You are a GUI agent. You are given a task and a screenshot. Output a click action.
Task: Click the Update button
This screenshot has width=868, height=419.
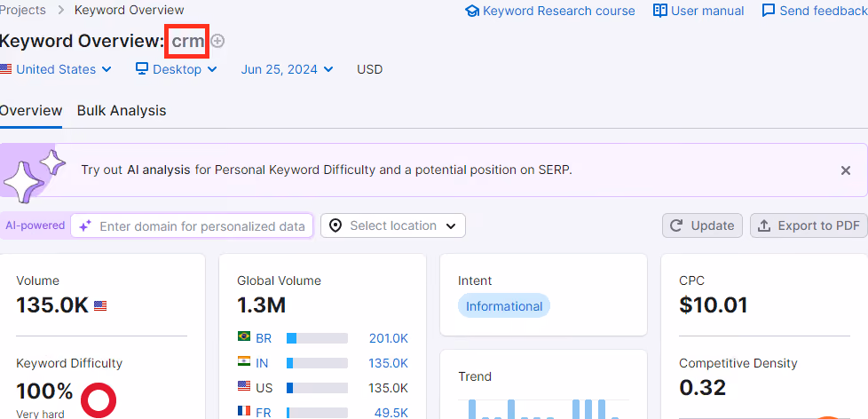tap(702, 225)
